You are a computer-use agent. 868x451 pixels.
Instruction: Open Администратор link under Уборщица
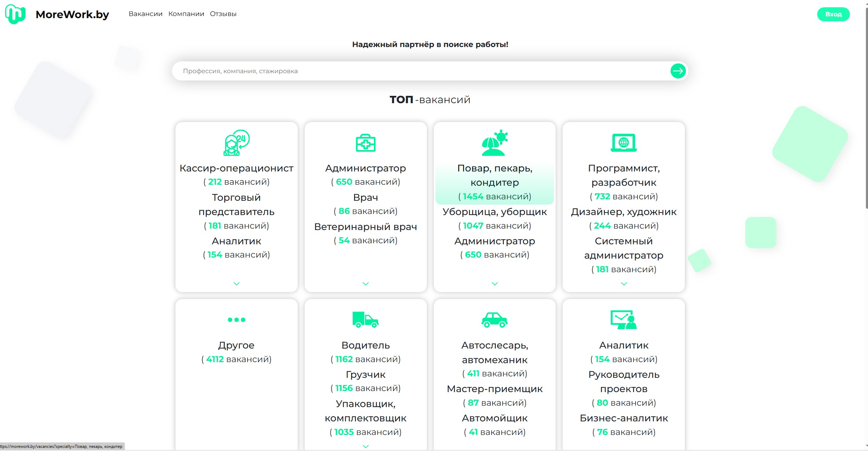[495, 241]
